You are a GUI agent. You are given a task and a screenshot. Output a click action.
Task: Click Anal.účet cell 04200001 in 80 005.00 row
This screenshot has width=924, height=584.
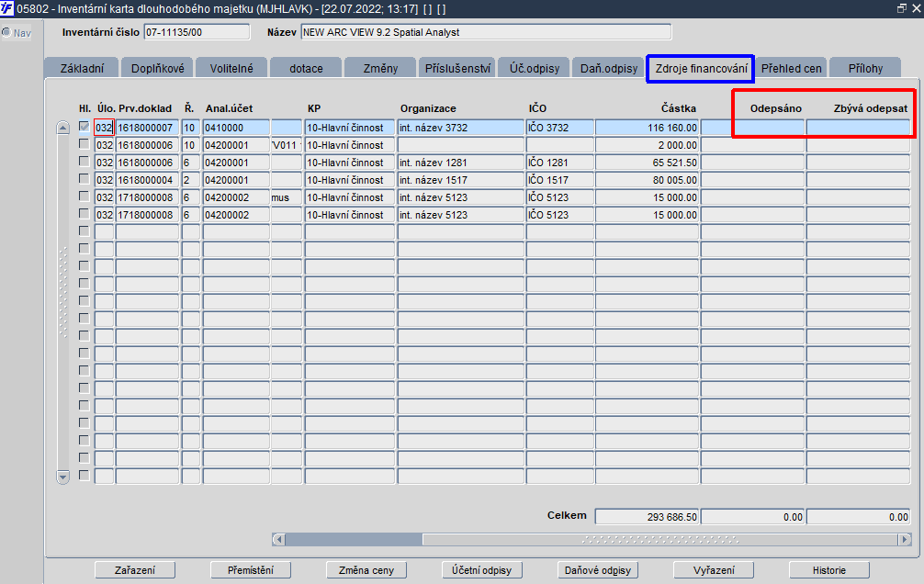click(x=236, y=180)
